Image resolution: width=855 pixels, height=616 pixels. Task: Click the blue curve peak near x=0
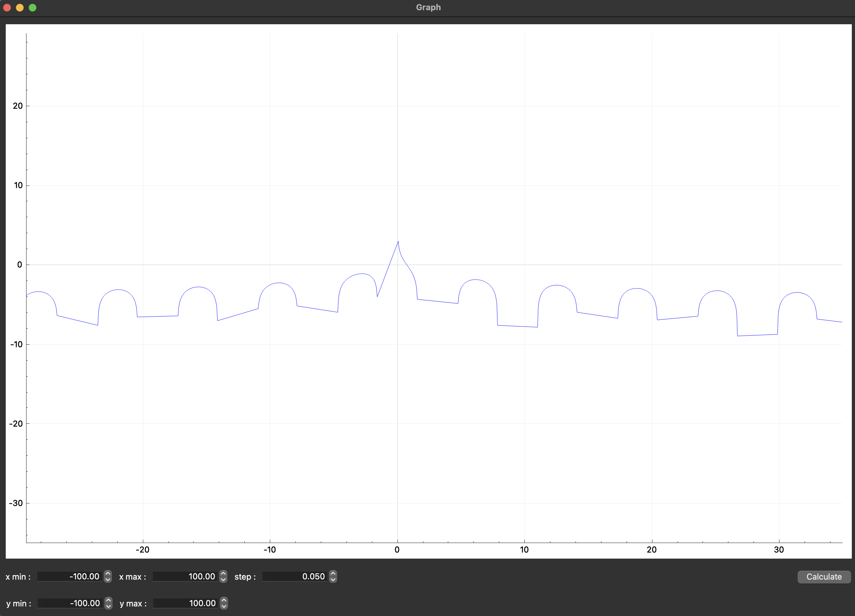point(398,242)
